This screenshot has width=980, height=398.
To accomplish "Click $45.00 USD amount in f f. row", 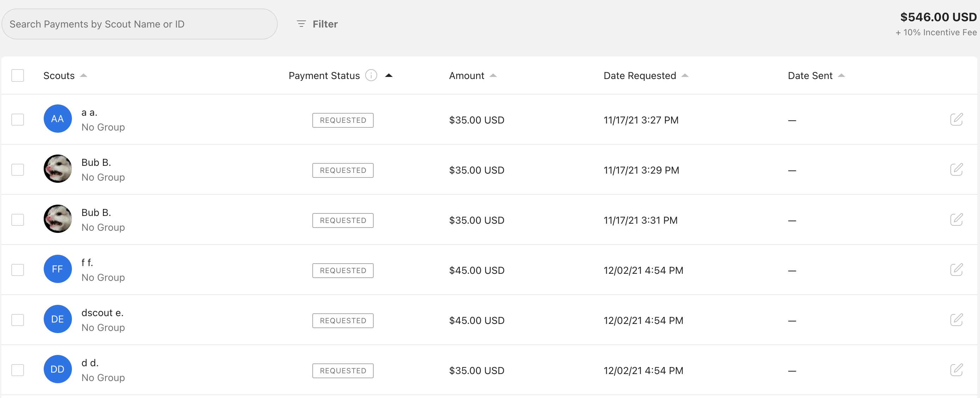I will [477, 270].
